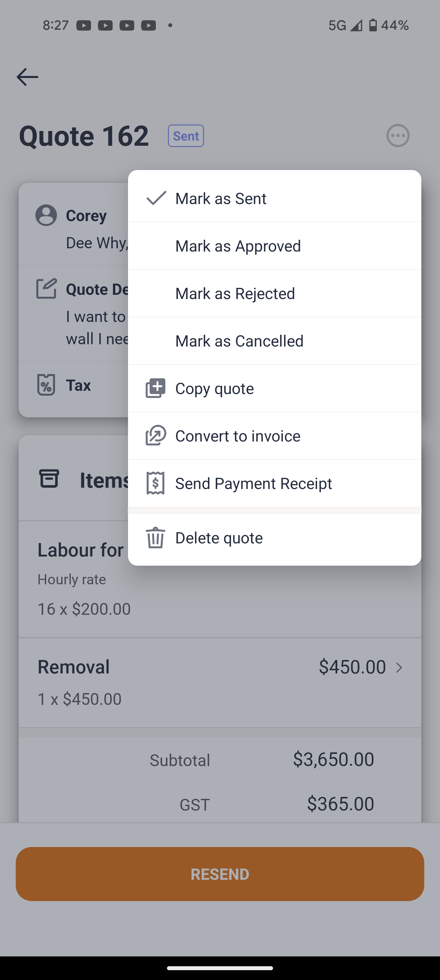Tap the trash icon for Delete quote
440x980 pixels.
156,537
